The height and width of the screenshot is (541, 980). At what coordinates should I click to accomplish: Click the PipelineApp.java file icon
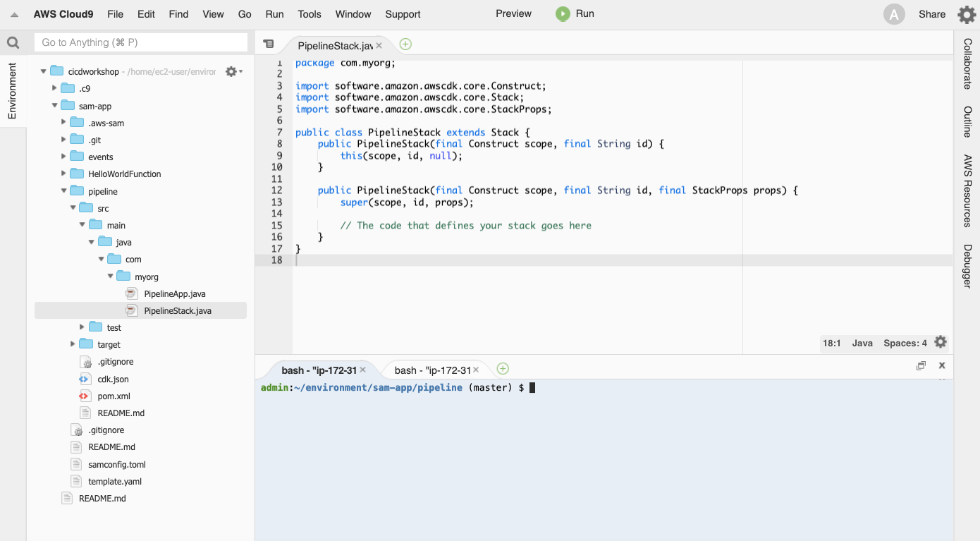point(131,293)
